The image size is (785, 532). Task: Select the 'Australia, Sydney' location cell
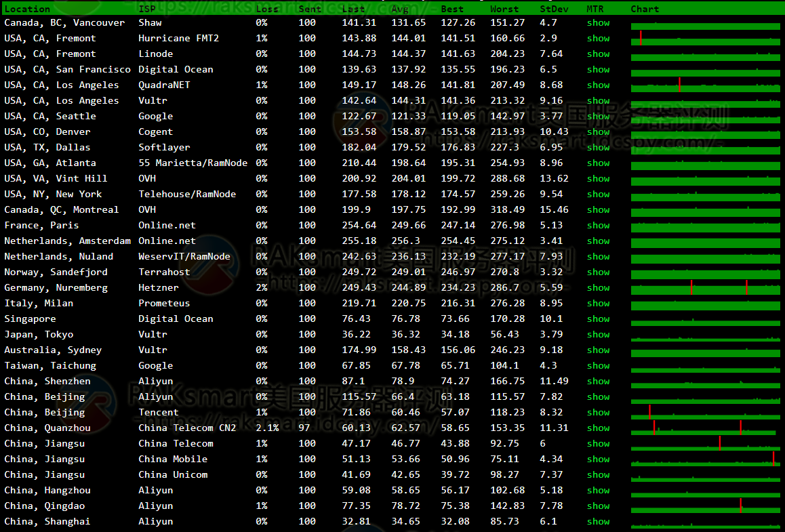point(53,350)
